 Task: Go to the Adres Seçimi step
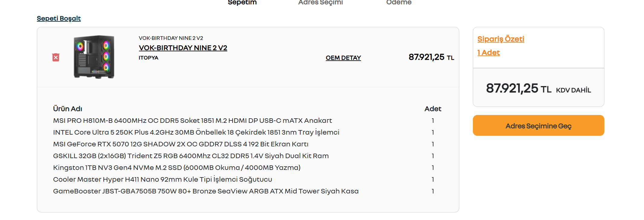320,2
